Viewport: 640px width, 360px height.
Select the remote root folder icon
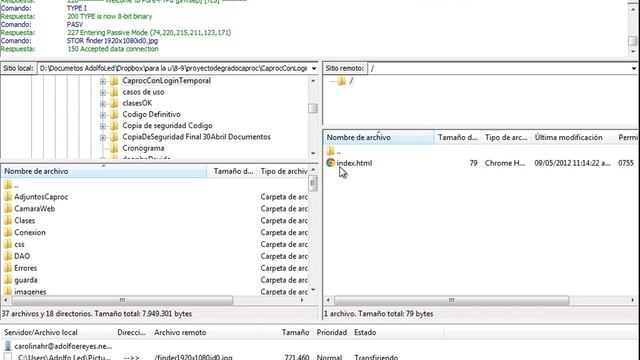pos(341,81)
